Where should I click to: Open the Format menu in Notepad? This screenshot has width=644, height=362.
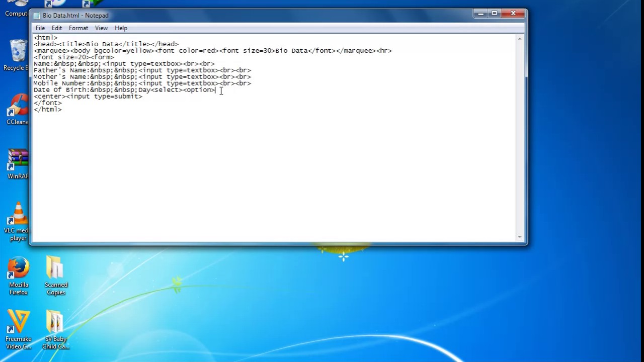78,28
